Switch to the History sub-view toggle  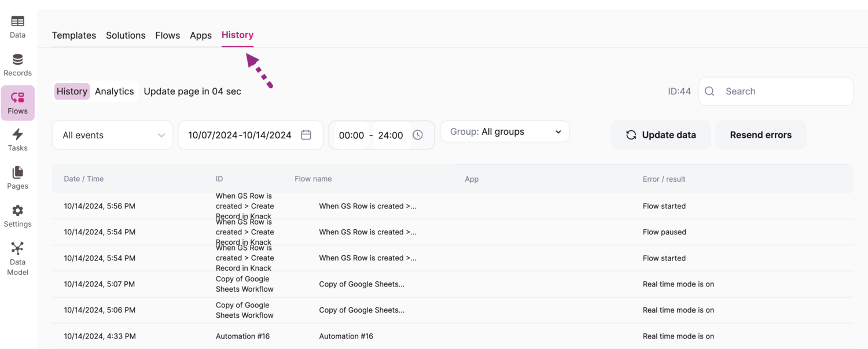pos(72,91)
